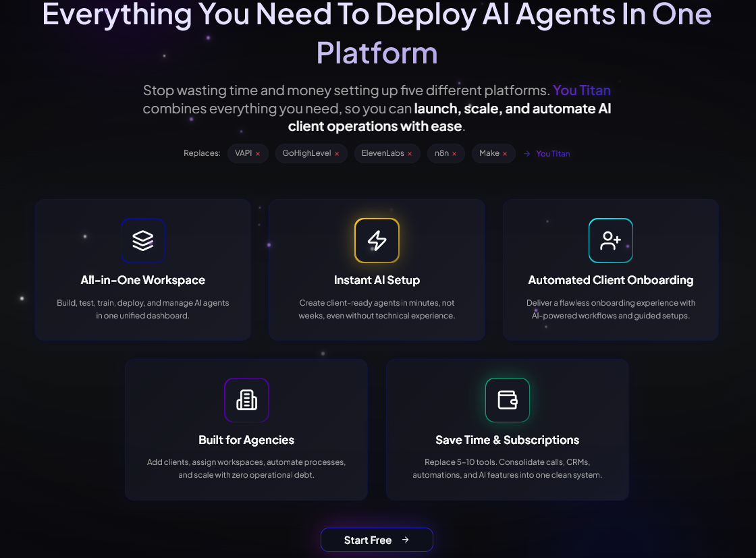The height and width of the screenshot is (558, 756).
Task: Select the You Titan label after the arrow
Action: [552, 153]
